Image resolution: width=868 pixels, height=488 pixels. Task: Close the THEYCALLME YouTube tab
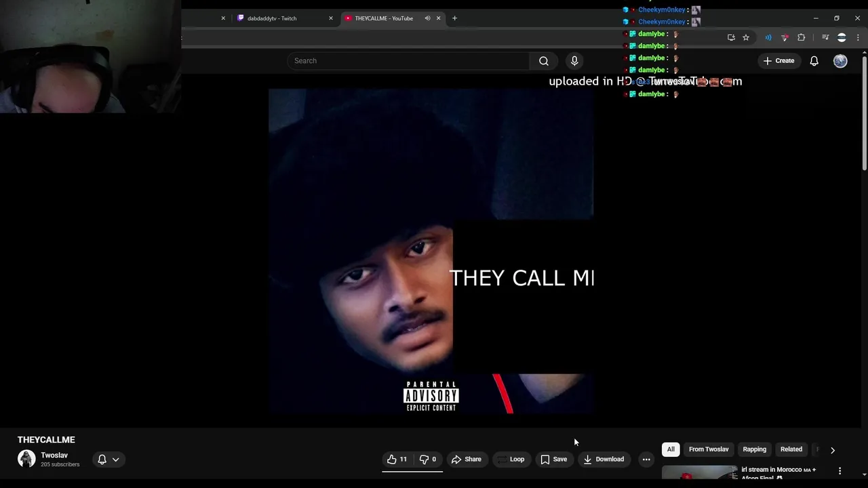pos(438,18)
